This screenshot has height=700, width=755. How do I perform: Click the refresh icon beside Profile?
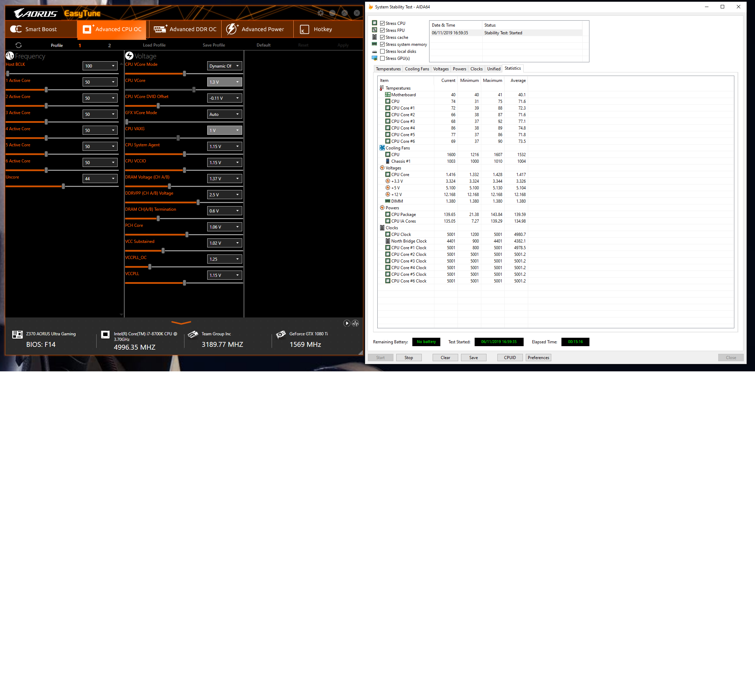(x=19, y=45)
